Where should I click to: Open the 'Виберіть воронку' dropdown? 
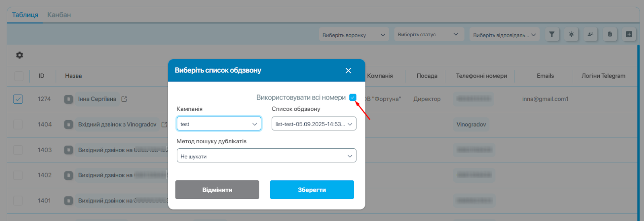pos(354,35)
